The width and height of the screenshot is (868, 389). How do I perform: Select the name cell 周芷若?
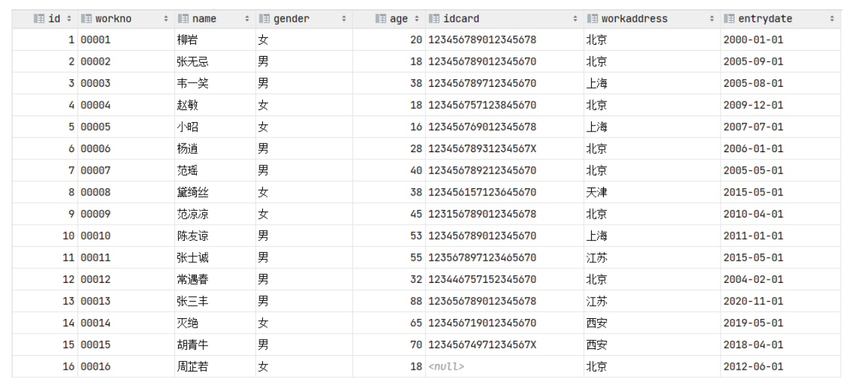[215, 366]
